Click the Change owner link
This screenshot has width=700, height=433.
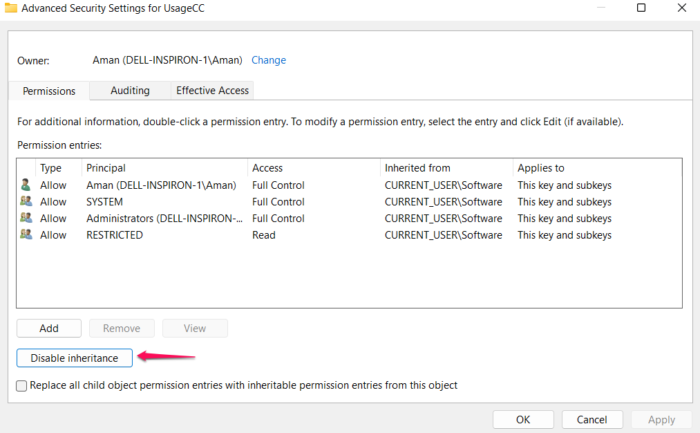268,60
